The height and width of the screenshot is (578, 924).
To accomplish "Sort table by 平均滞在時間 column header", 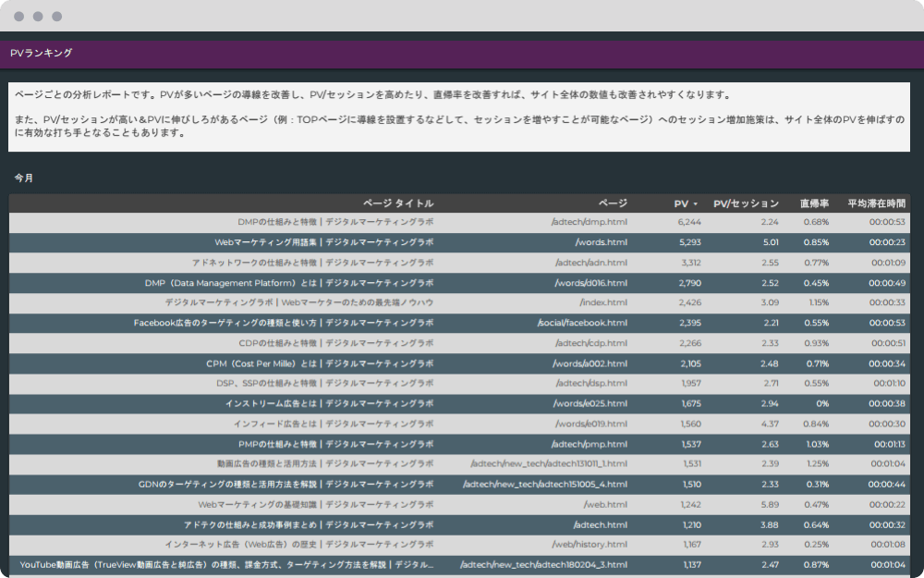I will pos(876,203).
